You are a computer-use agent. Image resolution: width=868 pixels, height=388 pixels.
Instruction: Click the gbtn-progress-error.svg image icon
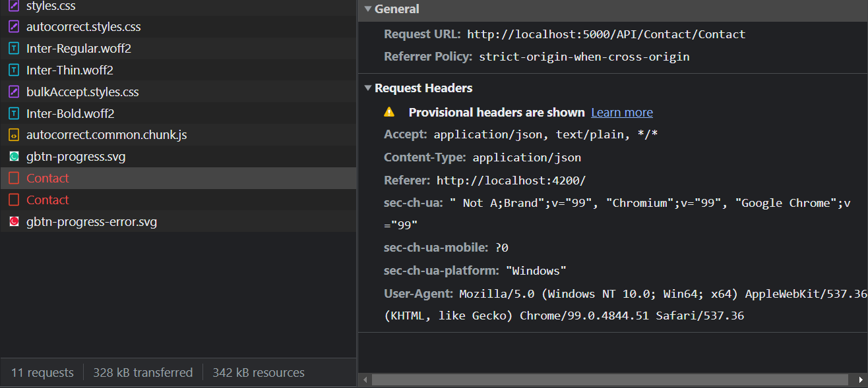14,222
